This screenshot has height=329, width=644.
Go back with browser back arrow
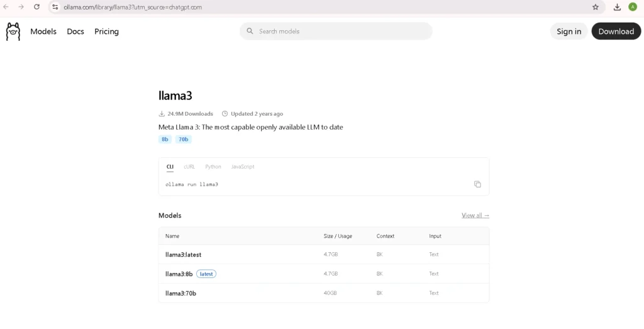(6, 7)
